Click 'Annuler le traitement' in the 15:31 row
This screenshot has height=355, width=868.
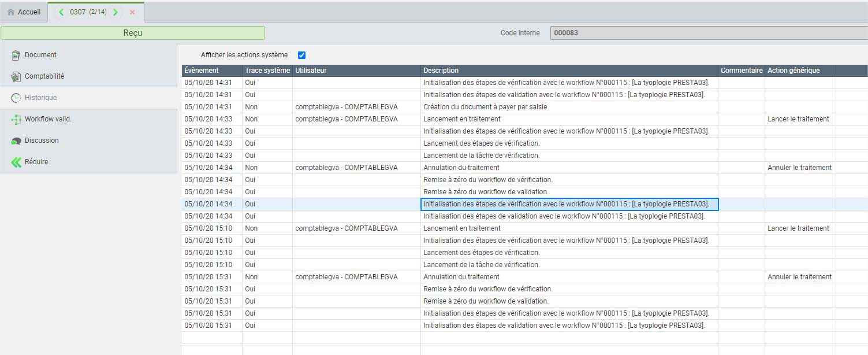click(x=800, y=277)
